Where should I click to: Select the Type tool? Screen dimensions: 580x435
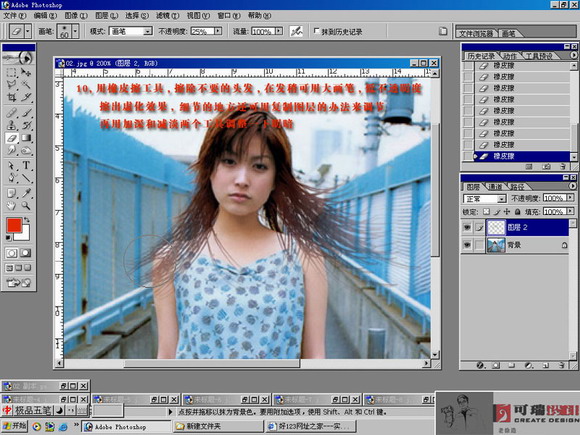click(26, 165)
